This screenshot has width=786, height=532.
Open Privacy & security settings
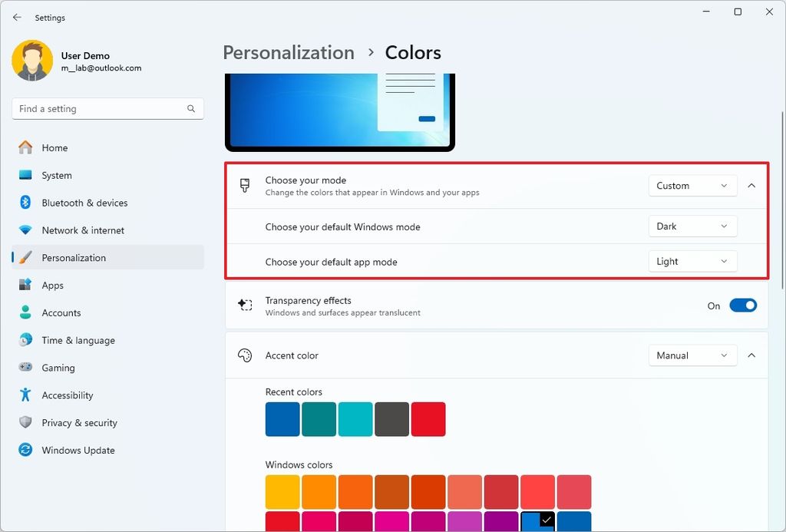[x=80, y=422]
